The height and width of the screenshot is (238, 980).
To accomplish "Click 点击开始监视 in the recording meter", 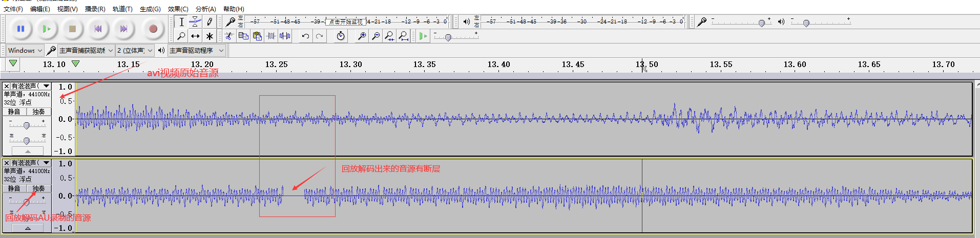I will tap(345, 21).
